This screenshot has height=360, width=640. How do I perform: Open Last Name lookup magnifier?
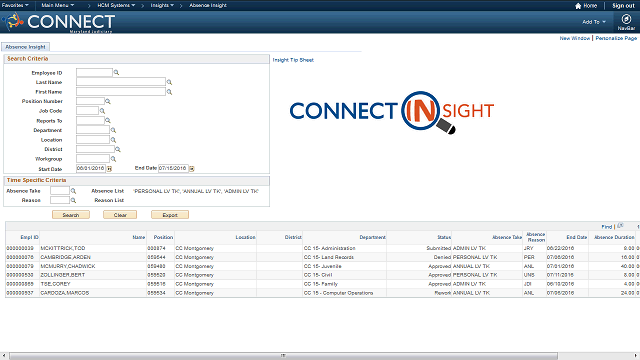[169, 82]
